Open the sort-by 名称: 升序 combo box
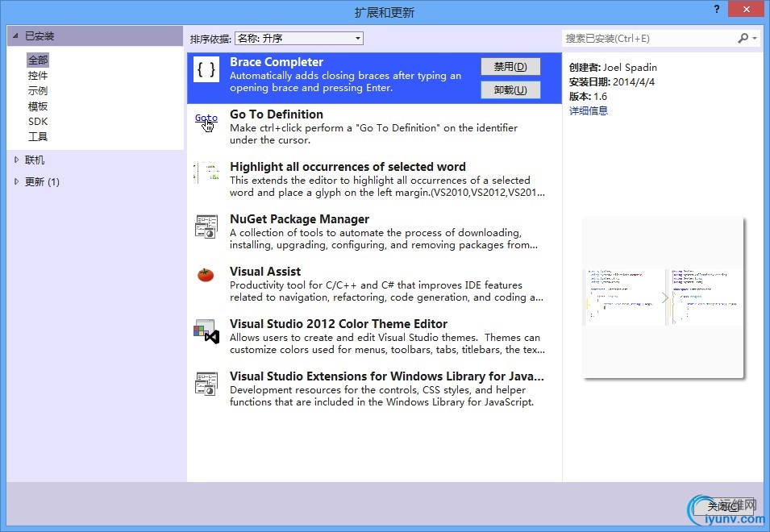The width and height of the screenshot is (770, 532). [x=299, y=38]
